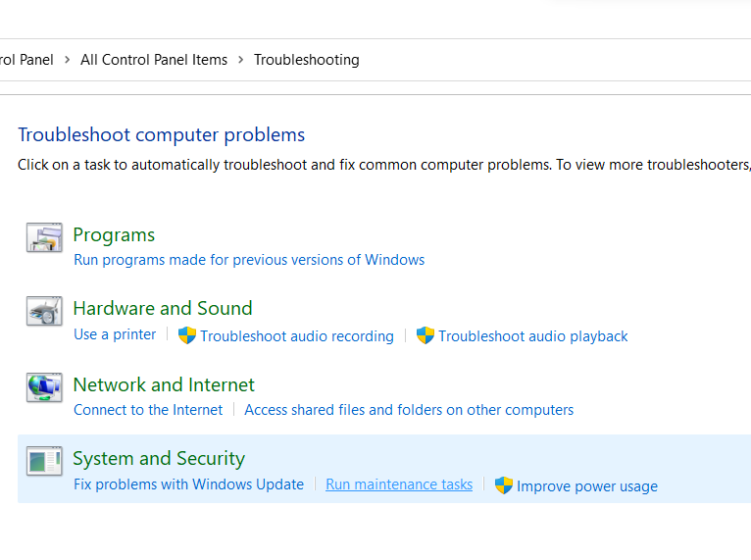Image resolution: width=751 pixels, height=560 pixels.
Task: Click the System and Security category icon
Action: (44, 461)
